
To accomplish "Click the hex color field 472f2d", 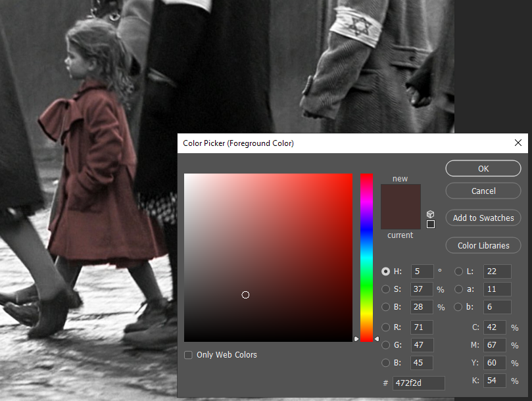I will pos(419,383).
